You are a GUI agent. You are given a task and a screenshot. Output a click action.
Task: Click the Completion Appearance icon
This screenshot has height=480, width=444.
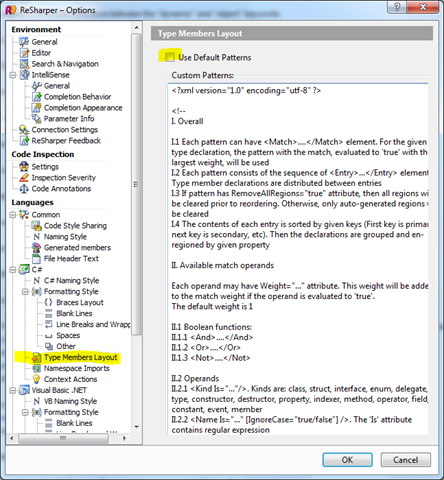tap(36, 108)
